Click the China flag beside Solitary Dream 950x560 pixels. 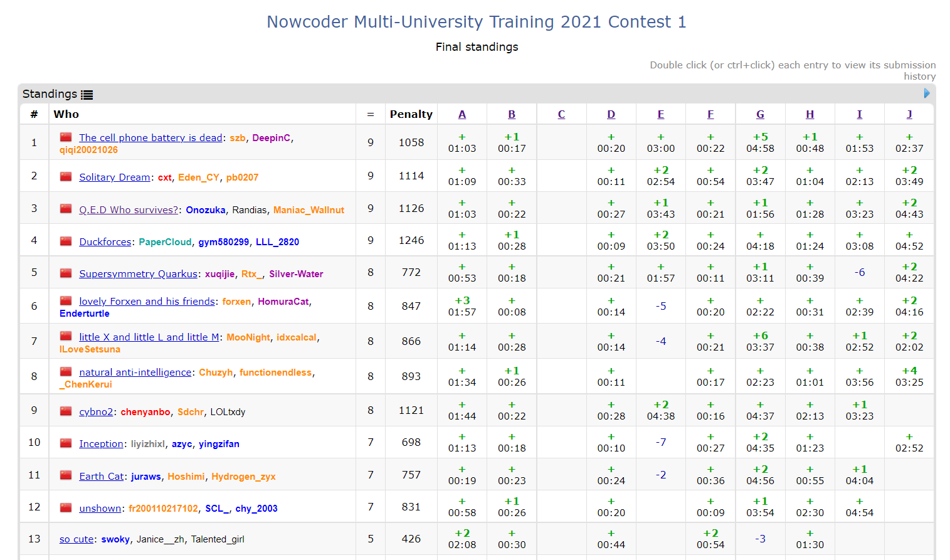(66, 177)
